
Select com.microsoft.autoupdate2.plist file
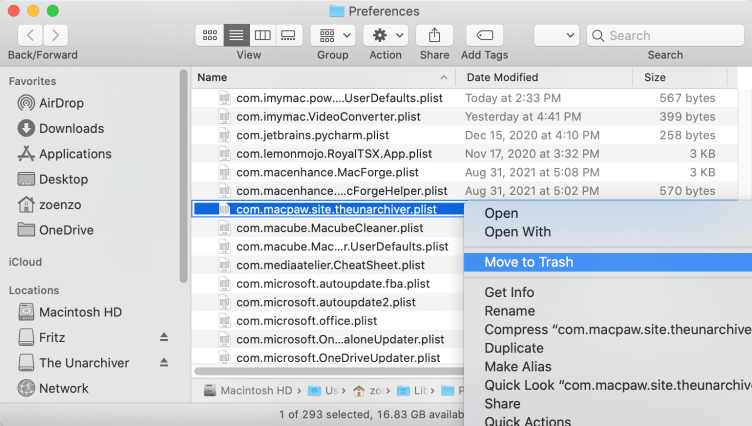coord(328,302)
